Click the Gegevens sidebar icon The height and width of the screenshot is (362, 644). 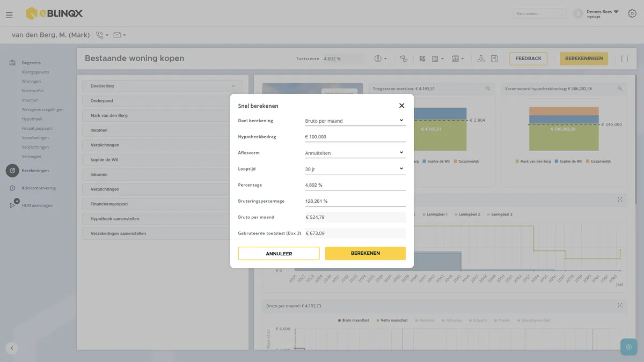pyautogui.click(x=12, y=63)
